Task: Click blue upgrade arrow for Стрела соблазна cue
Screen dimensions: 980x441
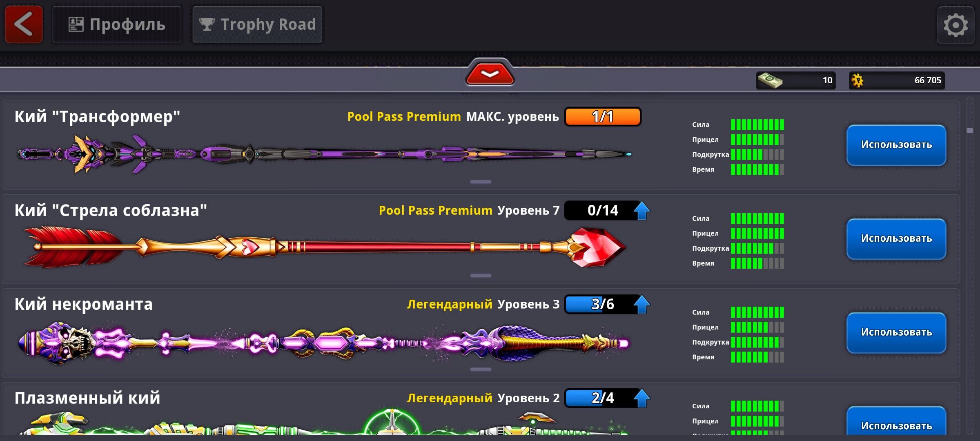Action: pyautogui.click(x=642, y=211)
